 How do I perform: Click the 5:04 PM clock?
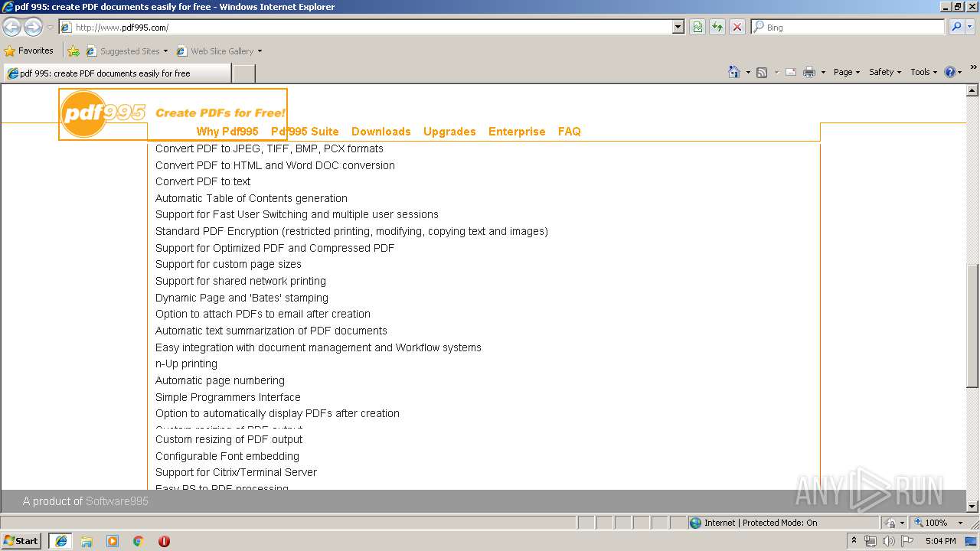tap(940, 541)
